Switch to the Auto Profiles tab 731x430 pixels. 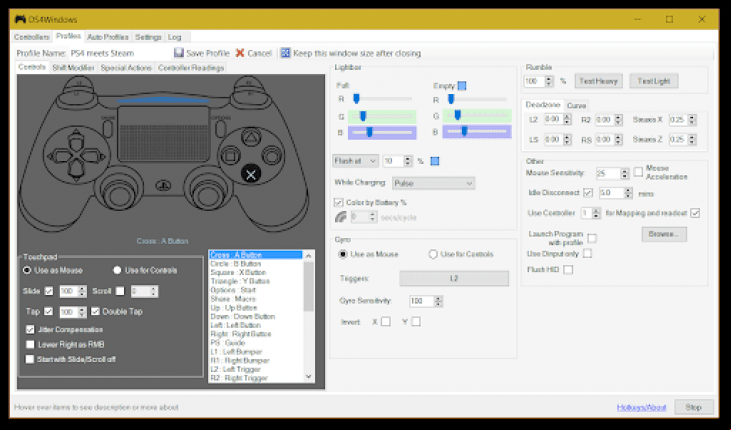(108, 37)
